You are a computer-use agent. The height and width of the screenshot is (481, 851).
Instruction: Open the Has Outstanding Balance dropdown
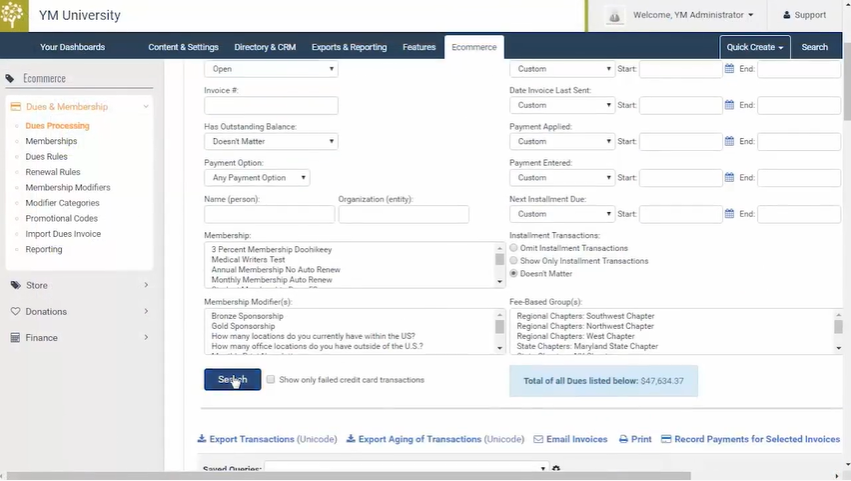(271, 141)
